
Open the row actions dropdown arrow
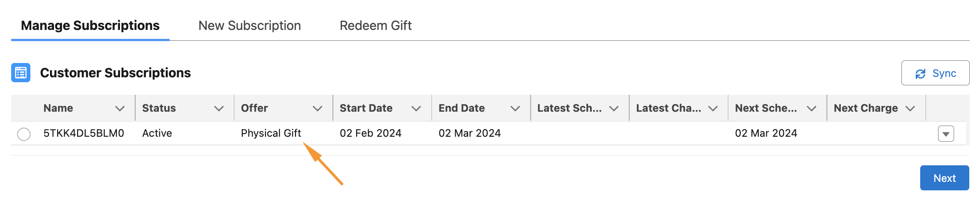pos(946,134)
